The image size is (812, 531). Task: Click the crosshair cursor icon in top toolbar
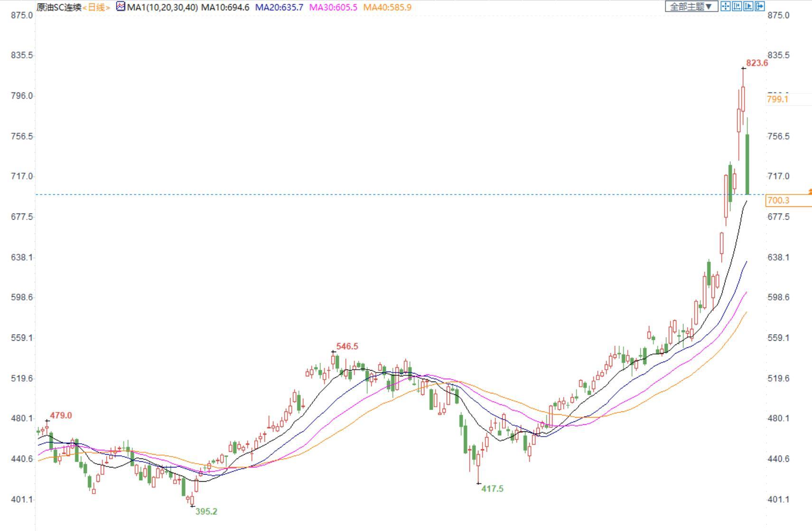pos(725,6)
